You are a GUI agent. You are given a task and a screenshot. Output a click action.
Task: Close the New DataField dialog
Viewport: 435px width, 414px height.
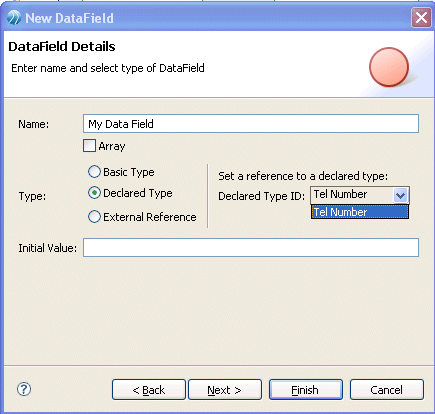[x=421, y=18]
